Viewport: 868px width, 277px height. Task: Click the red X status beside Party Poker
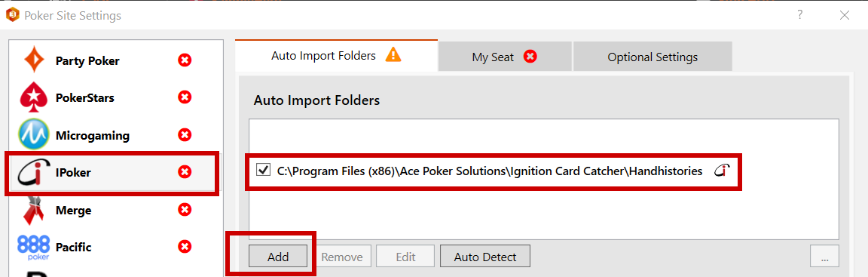coord(185,60)
